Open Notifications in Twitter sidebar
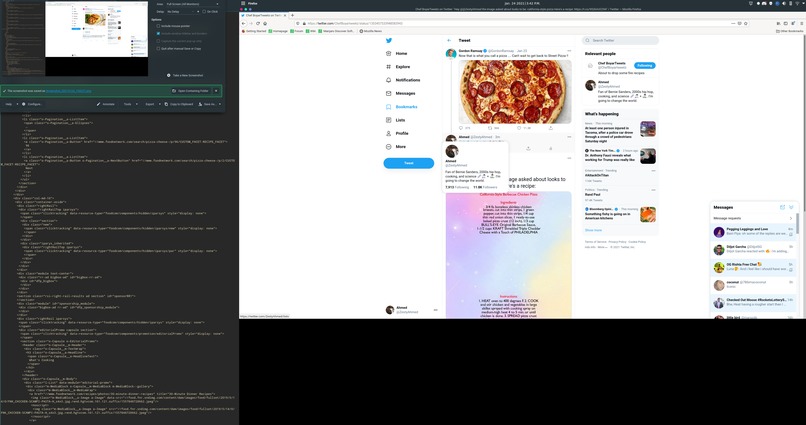 click(403, 80)
